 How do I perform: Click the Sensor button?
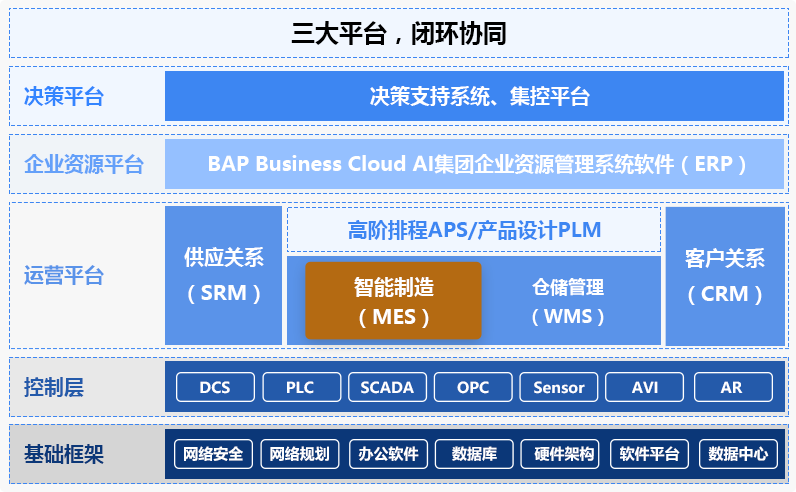pyautogui.click(x=559, y=387)
